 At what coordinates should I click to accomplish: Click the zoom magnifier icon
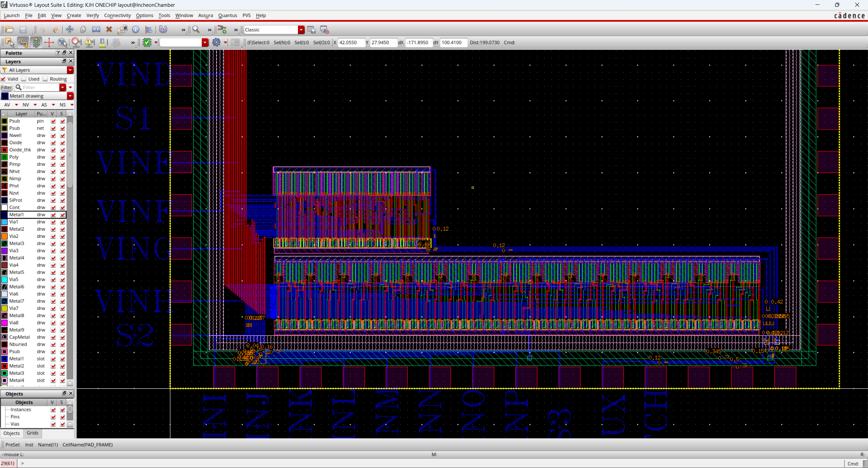point(196,30)
